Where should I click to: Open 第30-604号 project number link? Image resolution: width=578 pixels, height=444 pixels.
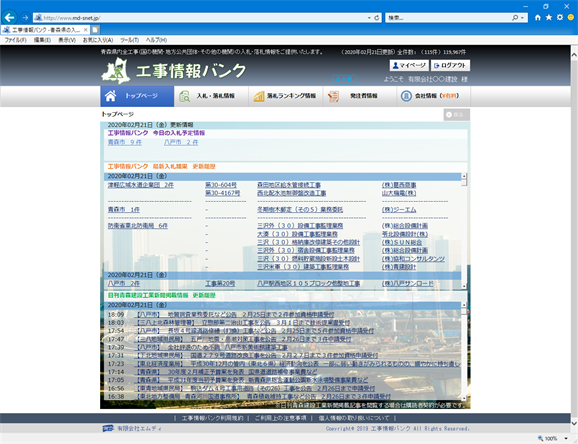[x=221, y=185]
